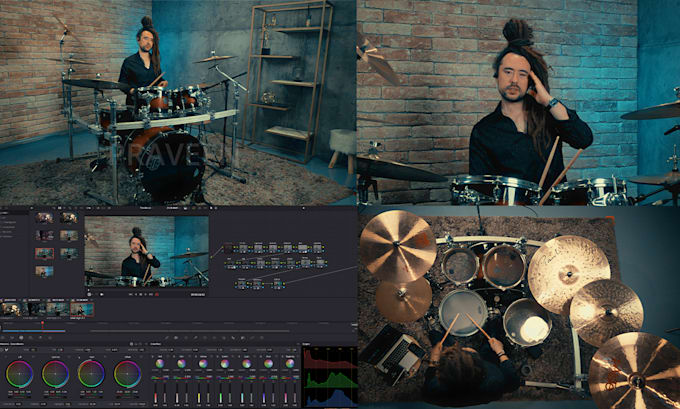This screenshot has height=409, width=680.
Task: Adjust the cyan vertical level slider
Action: tap(242, 394)
